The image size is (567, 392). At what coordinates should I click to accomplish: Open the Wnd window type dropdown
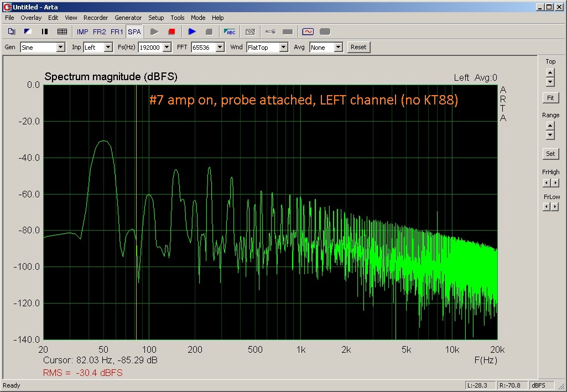pos(284,48)
